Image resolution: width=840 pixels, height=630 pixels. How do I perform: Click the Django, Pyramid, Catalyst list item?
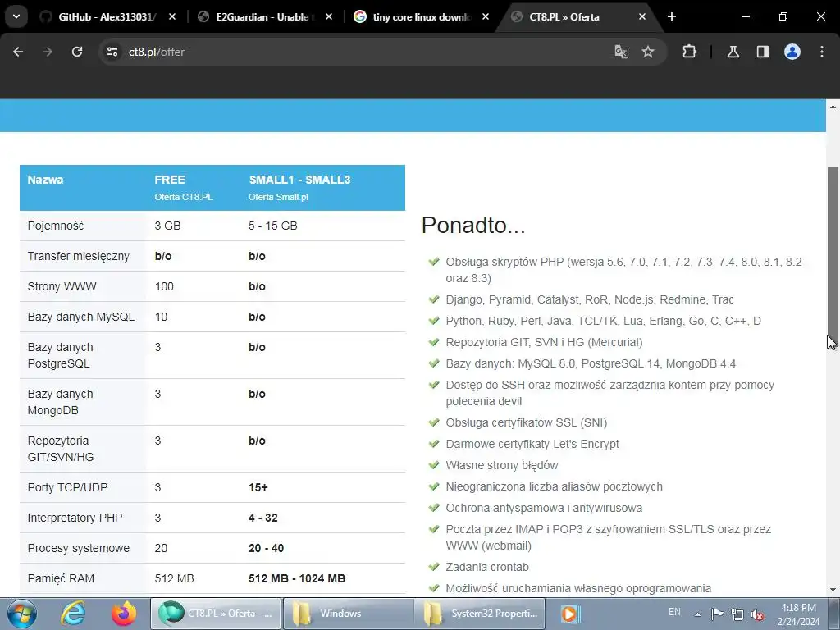point(589,299)
